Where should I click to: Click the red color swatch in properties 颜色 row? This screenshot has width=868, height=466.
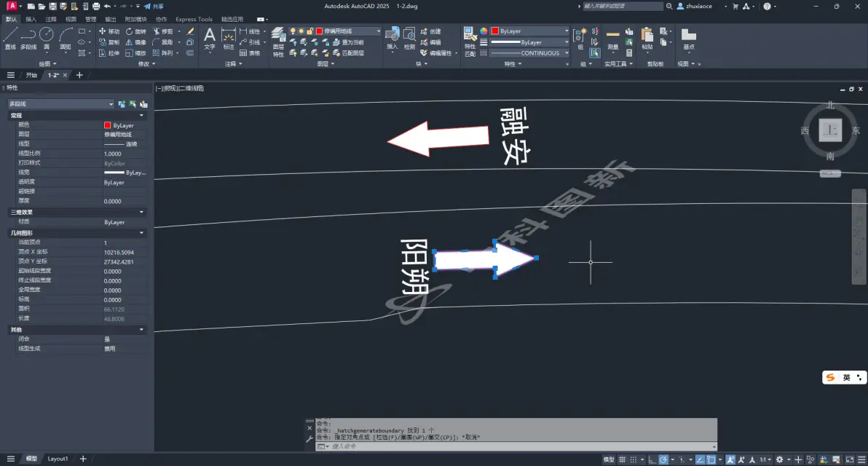tap(107, 126)
